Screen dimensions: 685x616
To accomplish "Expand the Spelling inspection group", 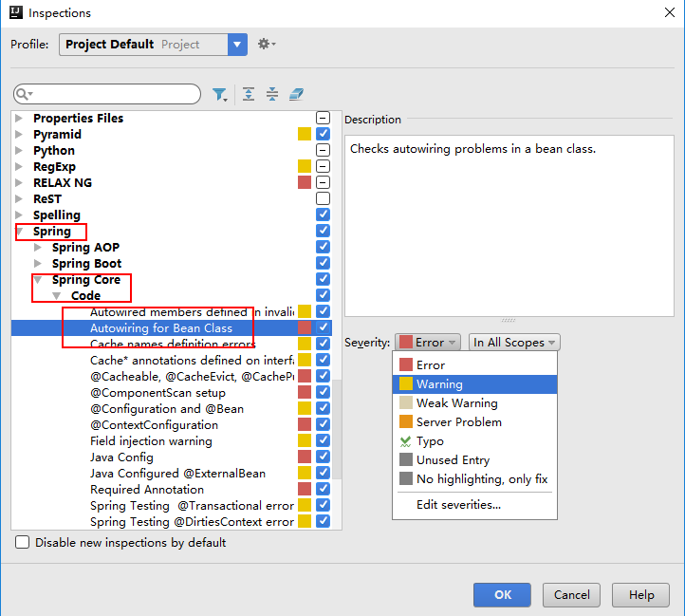I will click(19, 215).
